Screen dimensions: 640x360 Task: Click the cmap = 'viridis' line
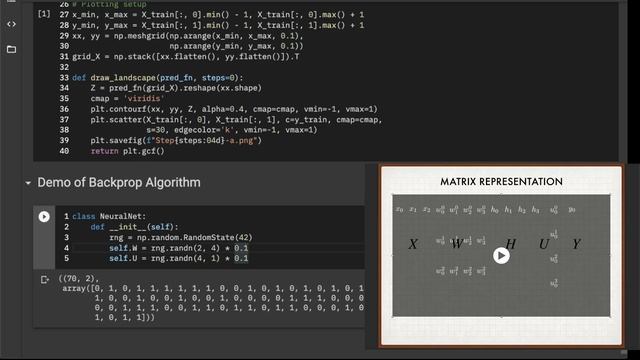tap(127, 98)
